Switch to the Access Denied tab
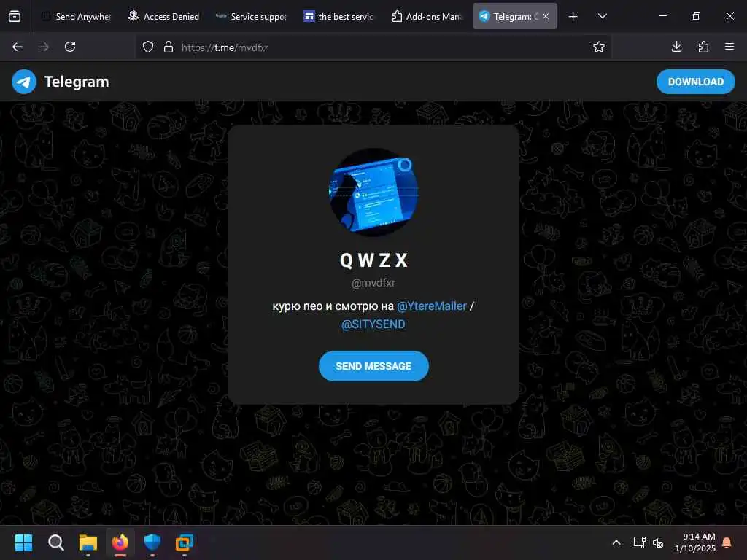The width and height of the screenshot is (747, 560). coord(164,16)
